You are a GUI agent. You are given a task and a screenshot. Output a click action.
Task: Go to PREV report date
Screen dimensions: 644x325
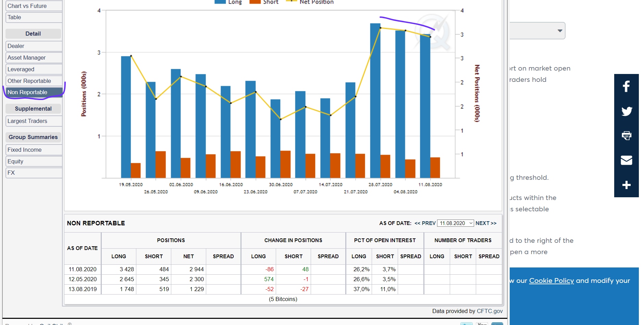425,223
